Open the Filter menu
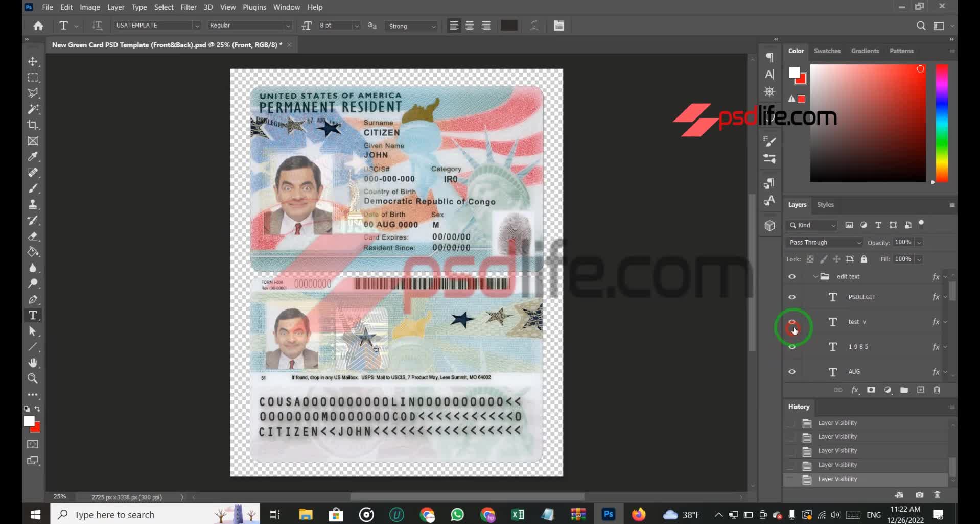This screenshot has width=980, height=524. pos(188,7)
